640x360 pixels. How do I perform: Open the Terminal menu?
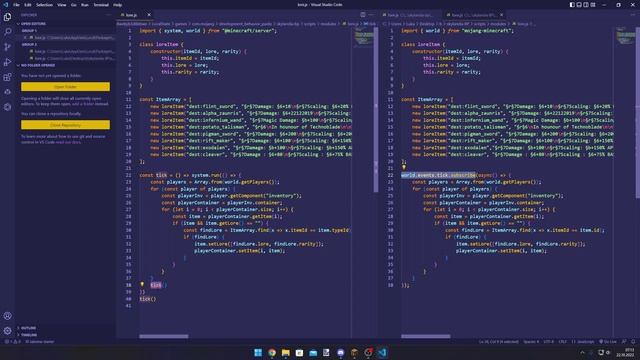point(101,5)
